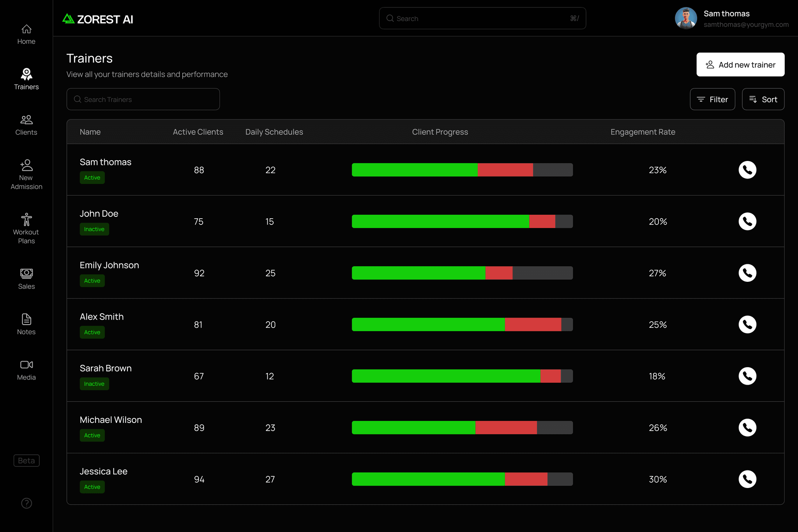This screenshot has width=798, height=532.
Task: Call Jessica Lee using the phone icon
Action: click(x=747, y=479)
